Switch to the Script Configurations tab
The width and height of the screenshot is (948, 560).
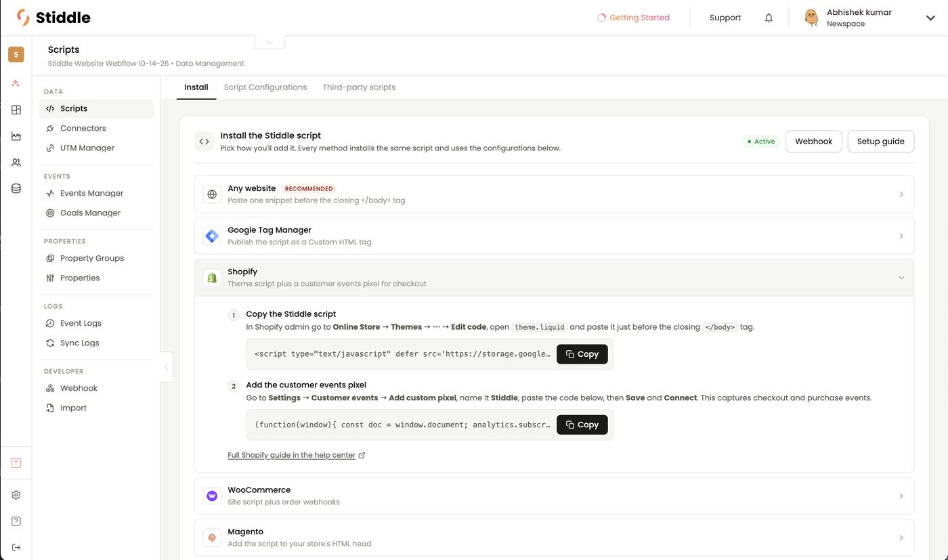pyautogui.click(x=265, y=87)
